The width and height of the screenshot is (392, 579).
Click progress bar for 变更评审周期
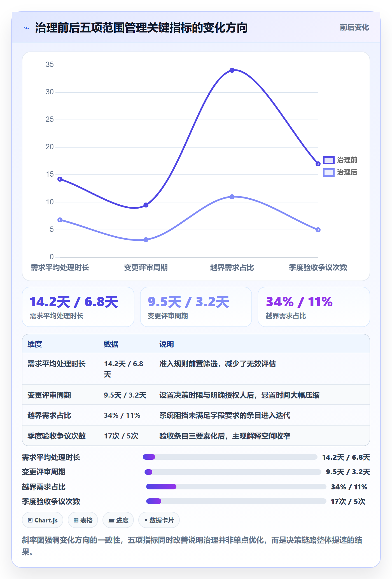[233, 472]
